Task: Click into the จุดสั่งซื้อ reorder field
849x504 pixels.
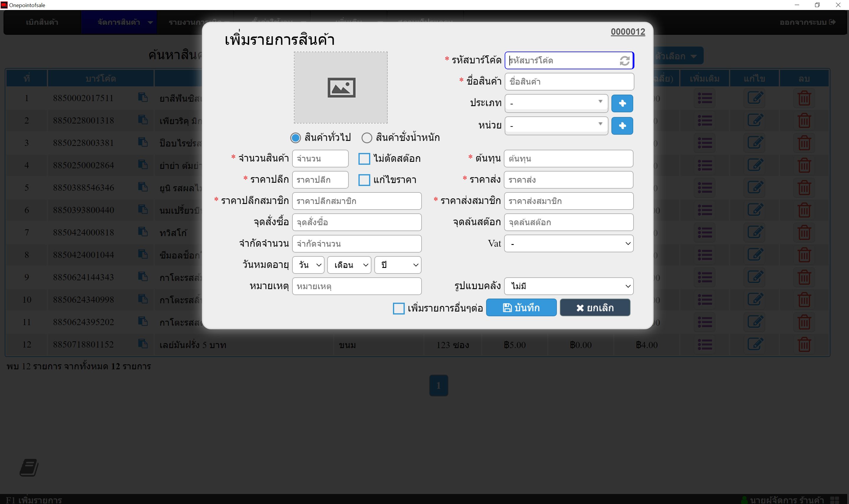Action: 357,223
